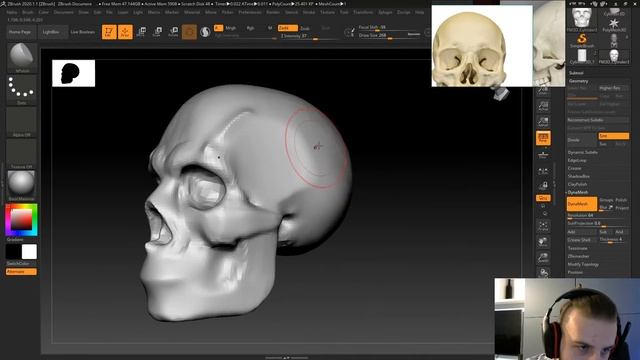Screen dimensions: 640x360
Task: Adjust the Z Intensity slider
Action: (309, 36)
